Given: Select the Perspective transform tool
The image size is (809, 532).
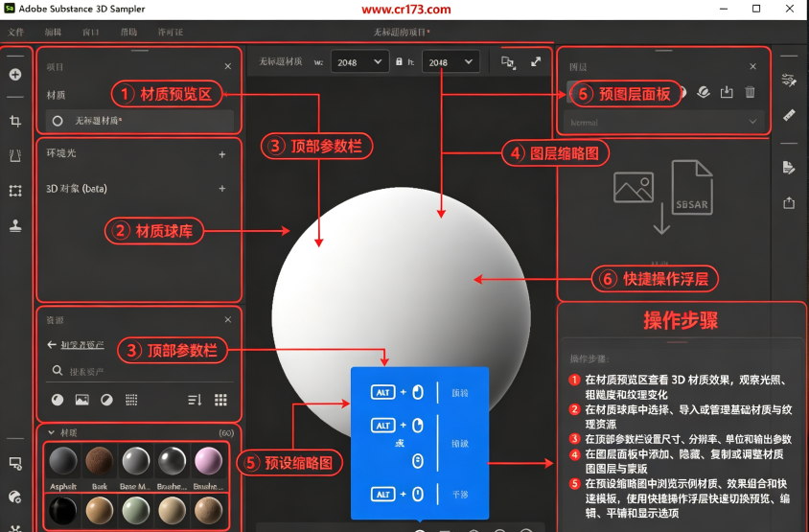Looking at the screenshot, I should click(15, 155).
